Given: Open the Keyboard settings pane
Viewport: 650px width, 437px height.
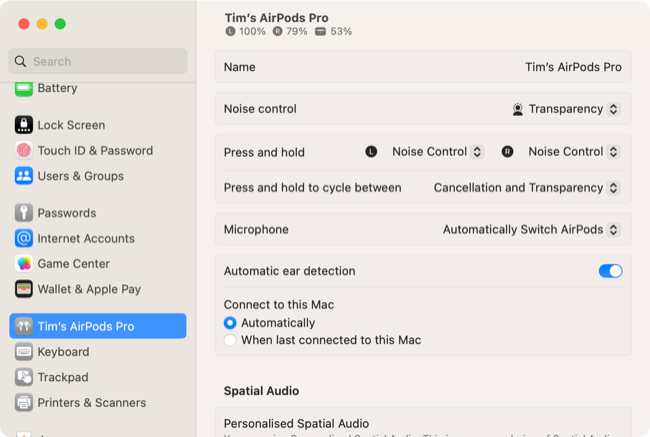Looking at the screenshot, I should (63, 352).
